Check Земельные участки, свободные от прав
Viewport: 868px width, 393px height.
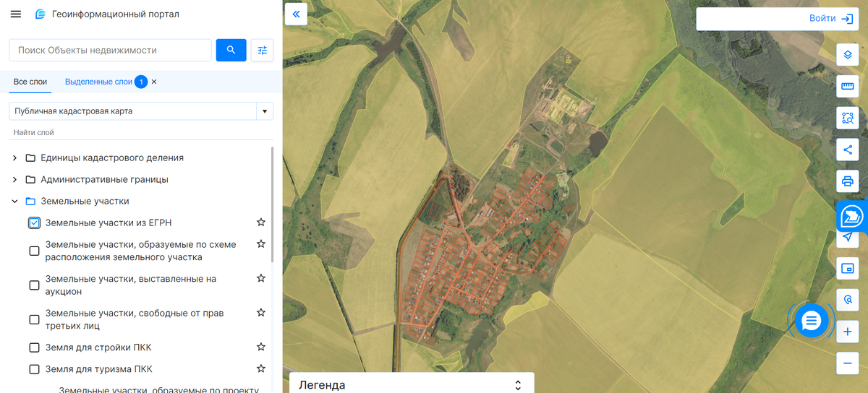click(34, 320)
